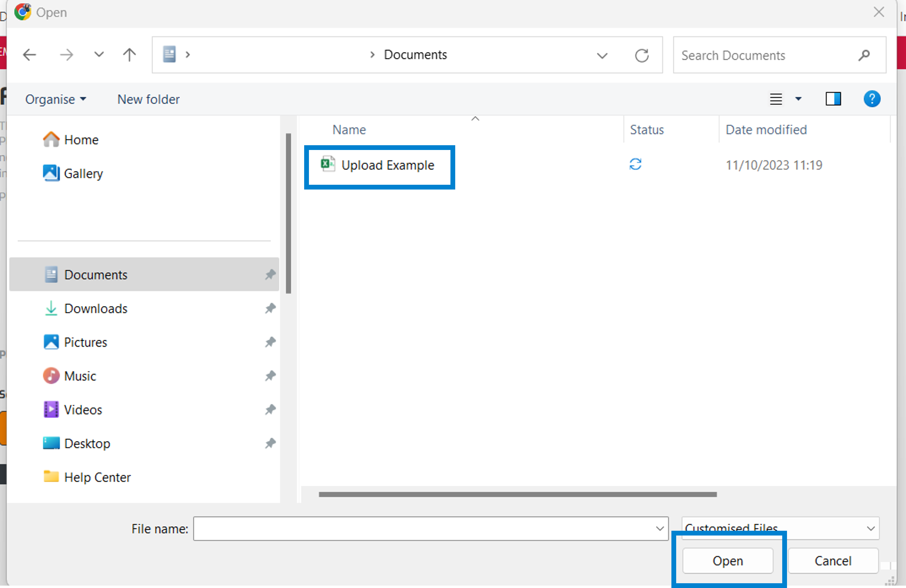Screen dimensions: 906x588
Task: Change the view layout icon
Action: point(776,99)
